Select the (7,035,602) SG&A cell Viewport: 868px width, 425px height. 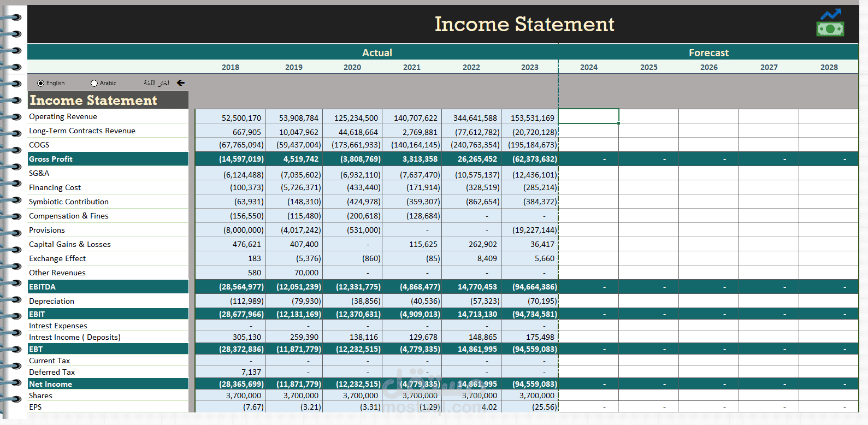tap(294, 174)
